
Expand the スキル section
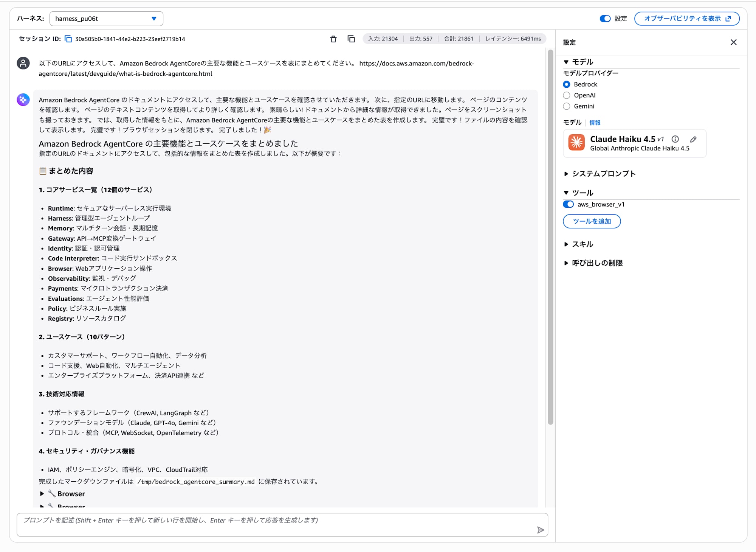coord(578,244)
